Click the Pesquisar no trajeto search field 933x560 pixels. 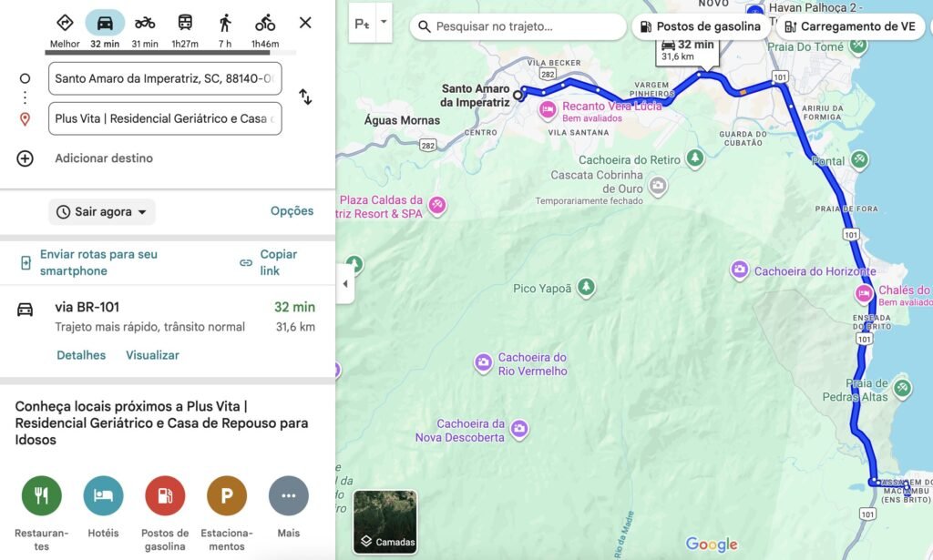516,26
